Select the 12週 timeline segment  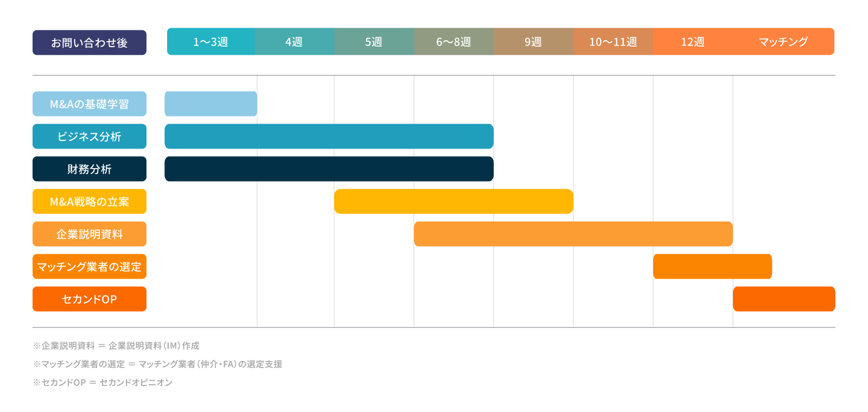(693, 42)
